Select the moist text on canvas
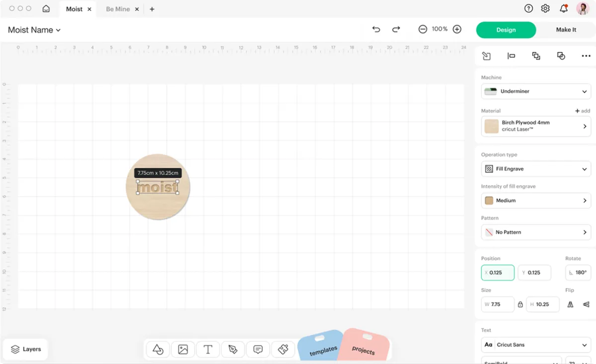The image size is (596, 364). [x=157, y=187]
